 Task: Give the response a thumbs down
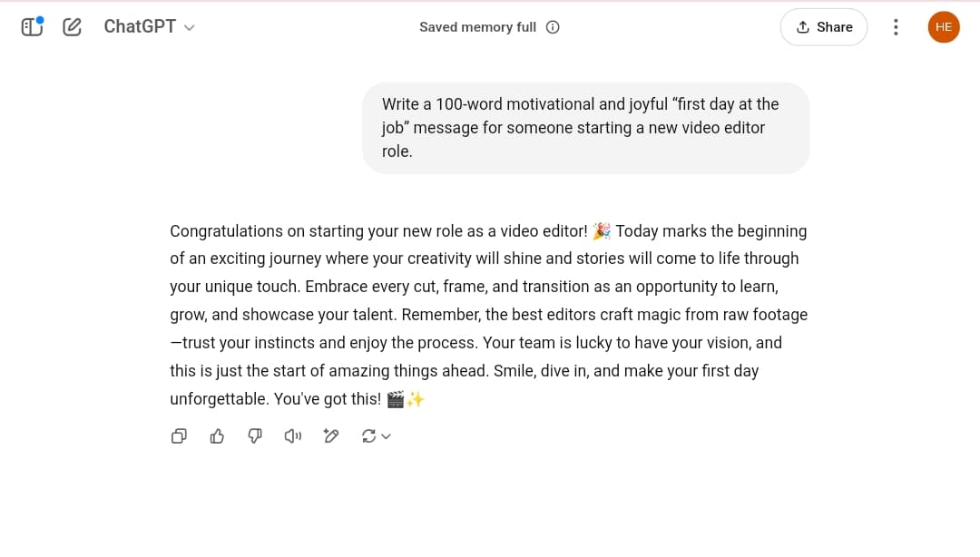point(255,436)
